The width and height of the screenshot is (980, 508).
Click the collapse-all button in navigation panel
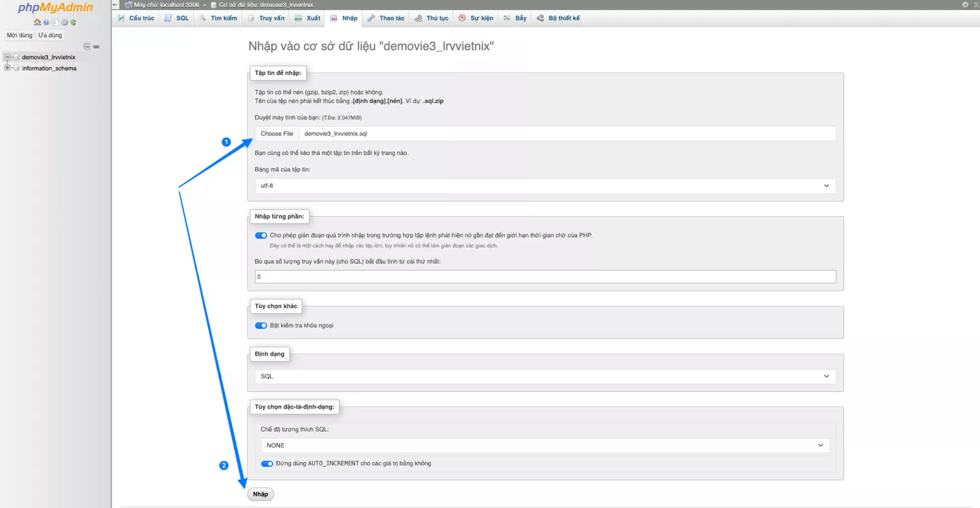point(87,47)
